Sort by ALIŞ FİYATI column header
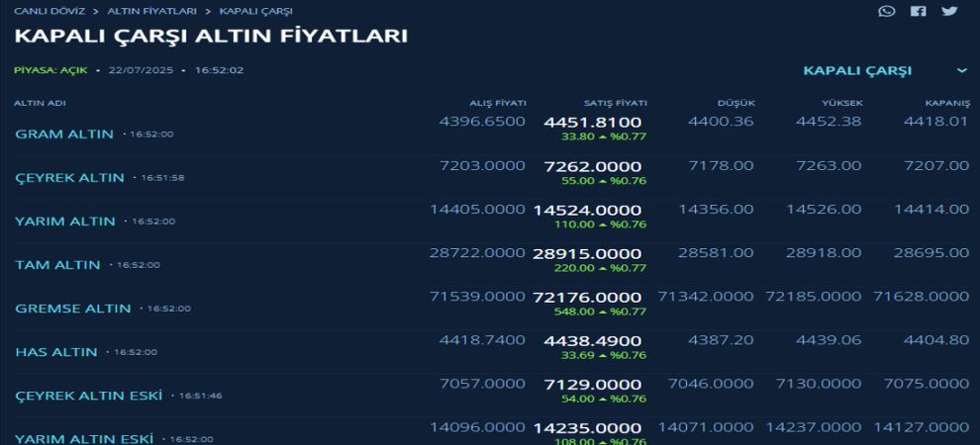This screenshot has width=980, height=445. coord(498,103)
